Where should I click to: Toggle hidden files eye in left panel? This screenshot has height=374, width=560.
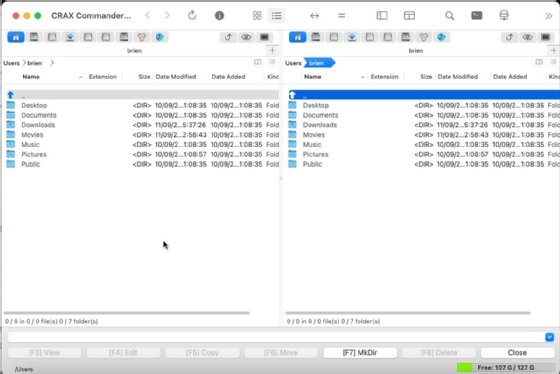tap(246, 37)
